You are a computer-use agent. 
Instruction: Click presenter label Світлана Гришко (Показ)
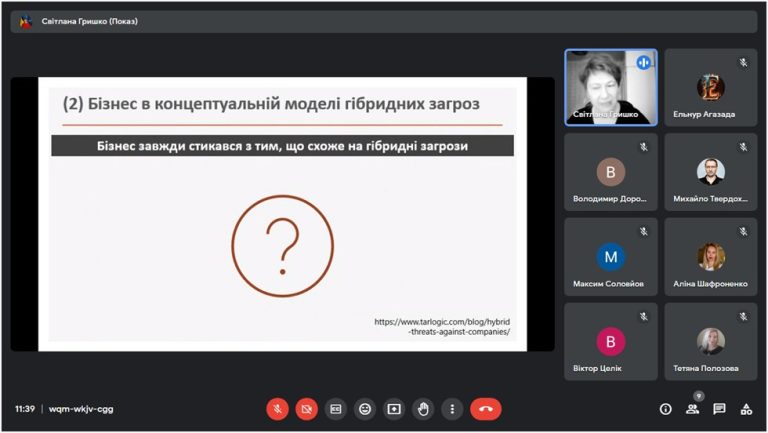click(x=90, y=21)
